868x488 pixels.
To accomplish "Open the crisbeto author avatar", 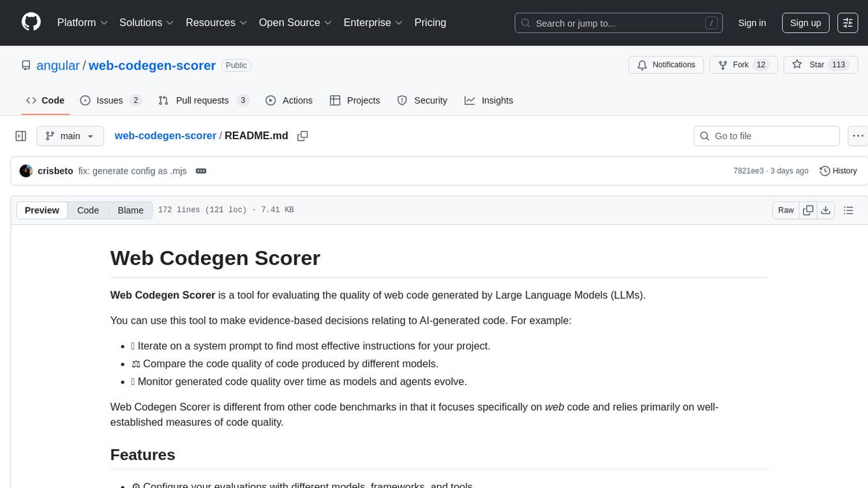I will point(26,171).
